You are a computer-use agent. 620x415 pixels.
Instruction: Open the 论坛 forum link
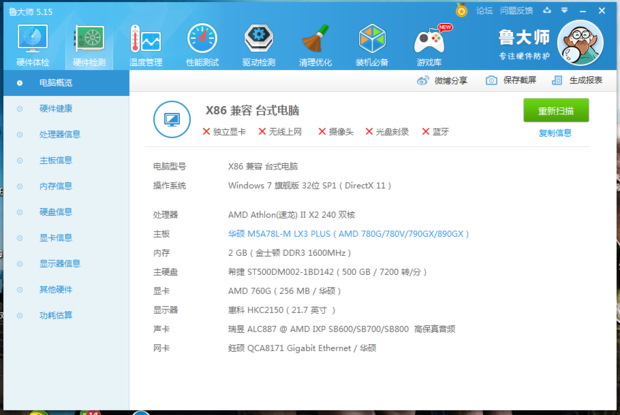click(484, 11)
